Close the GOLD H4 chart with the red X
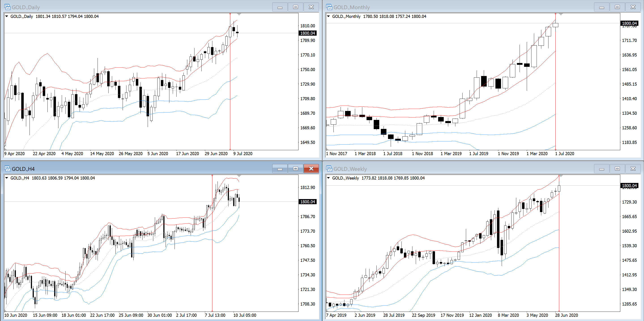644x321 pixels. pos(311,169)
